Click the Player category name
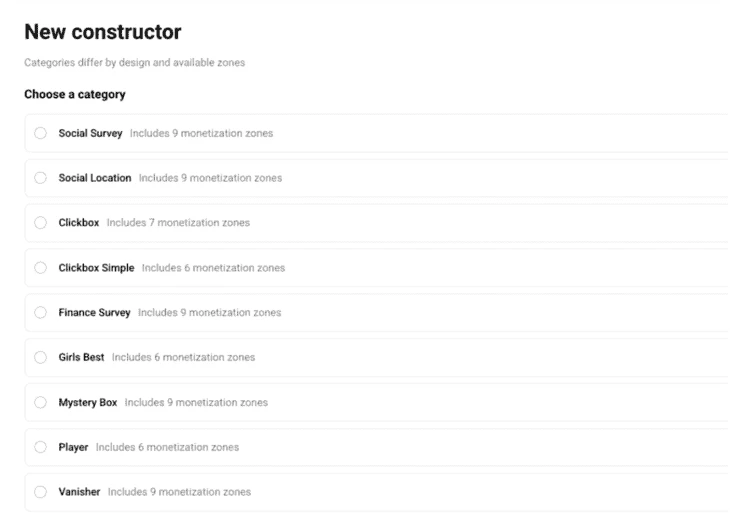Image resolution: width=730 pixels, height=518 pixels. click(73, 447)
